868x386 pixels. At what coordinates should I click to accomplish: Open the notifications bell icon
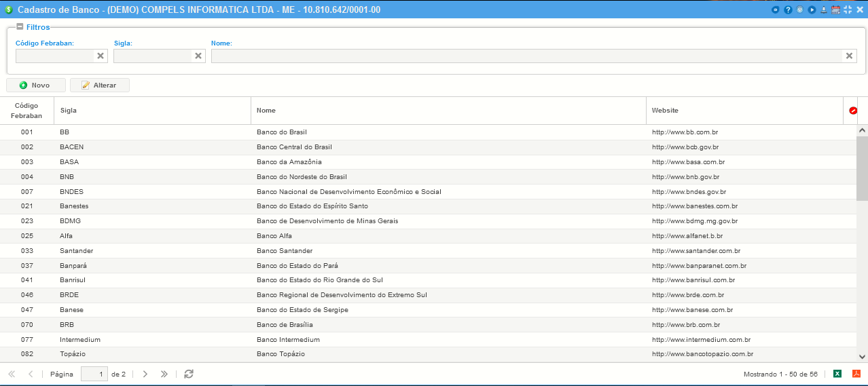click(824, 9)
